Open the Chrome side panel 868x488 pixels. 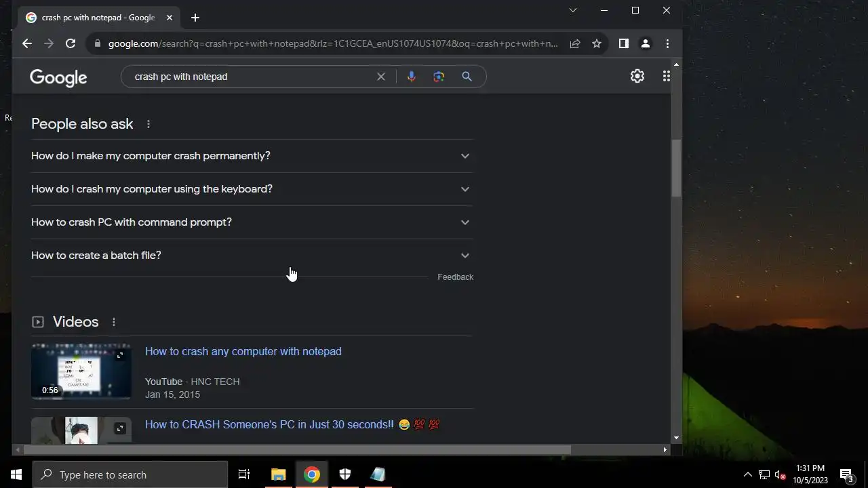click(624, 43)
